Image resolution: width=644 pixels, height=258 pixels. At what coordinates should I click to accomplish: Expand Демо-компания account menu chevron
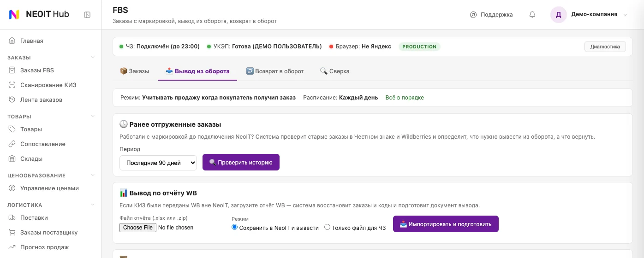(625, 14)
